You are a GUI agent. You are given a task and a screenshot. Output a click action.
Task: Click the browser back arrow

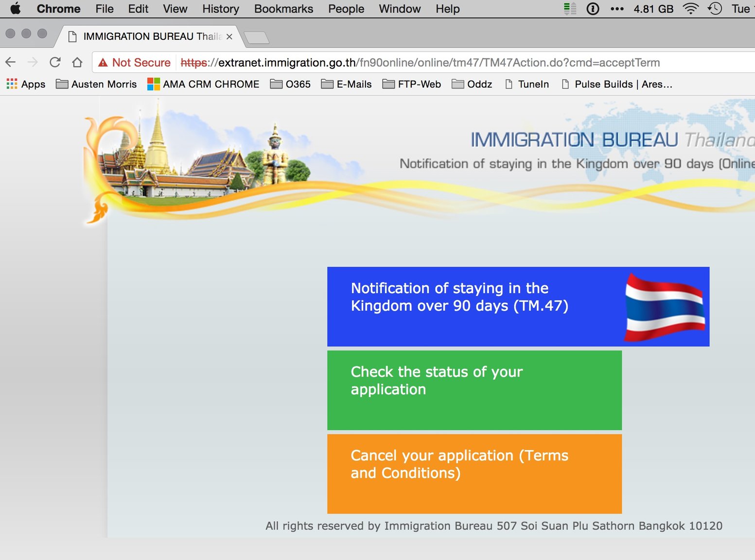point(11,62)
